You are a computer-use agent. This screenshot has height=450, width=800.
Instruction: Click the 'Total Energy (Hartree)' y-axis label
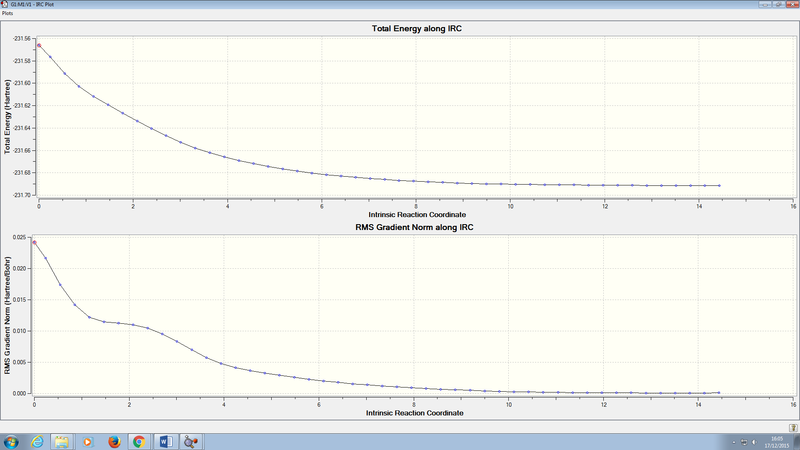click(x=7, y=116)
